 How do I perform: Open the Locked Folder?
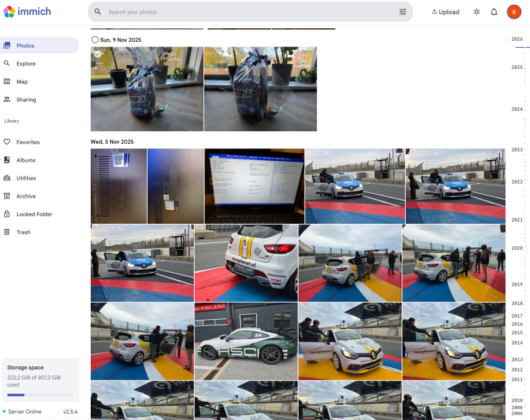[x=34, y=214]
